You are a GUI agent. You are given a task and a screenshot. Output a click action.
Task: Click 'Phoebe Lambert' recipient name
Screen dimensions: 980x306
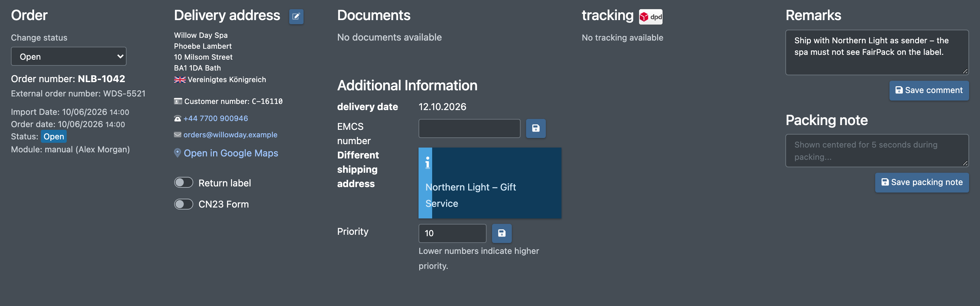point(203,46)
